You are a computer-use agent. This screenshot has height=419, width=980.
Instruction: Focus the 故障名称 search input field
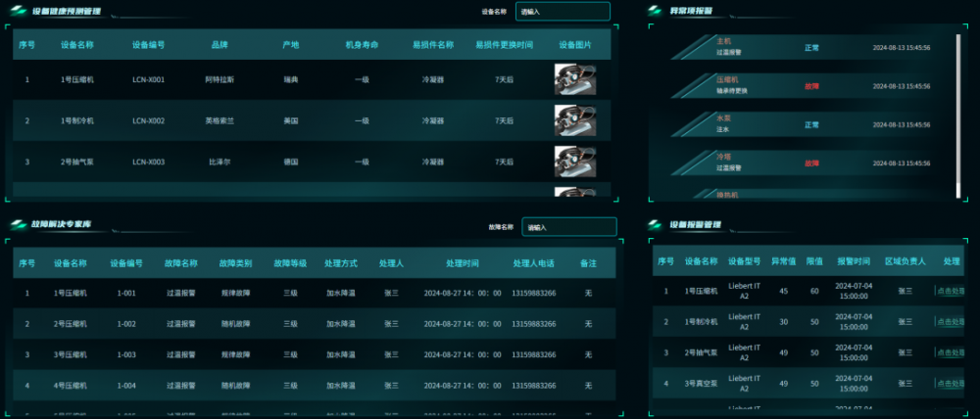568,227
